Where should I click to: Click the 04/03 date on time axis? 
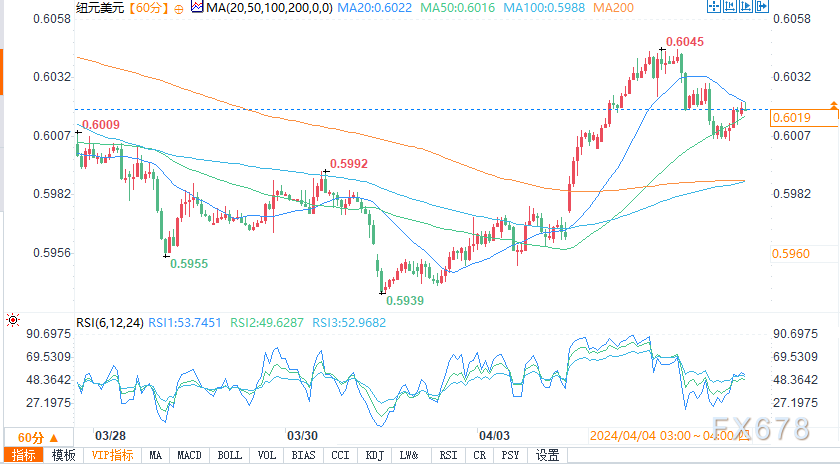coord(494,436)
